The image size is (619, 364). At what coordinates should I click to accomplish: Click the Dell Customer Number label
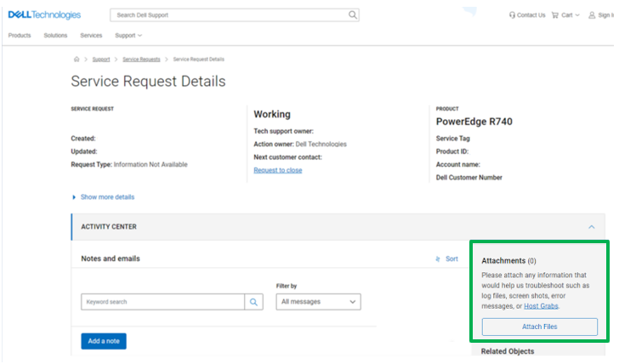[x=469, y=178]
